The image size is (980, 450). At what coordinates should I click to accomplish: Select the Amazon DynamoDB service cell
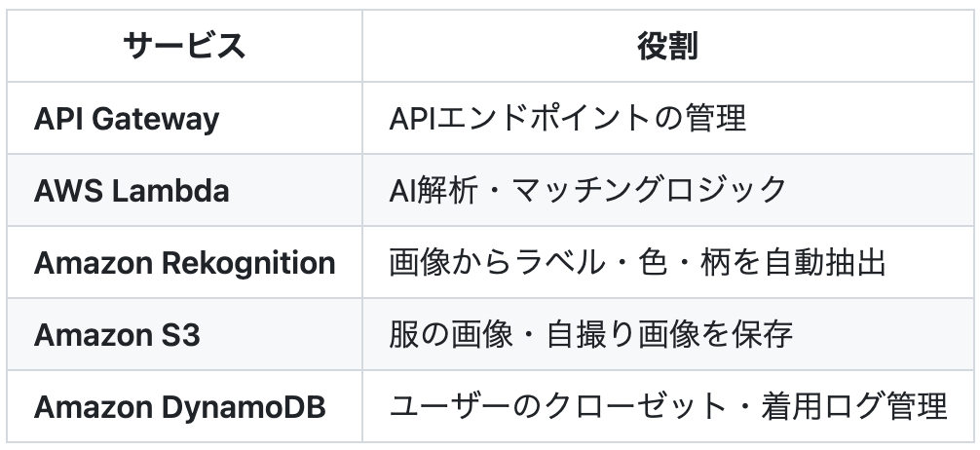coord(179,406)
